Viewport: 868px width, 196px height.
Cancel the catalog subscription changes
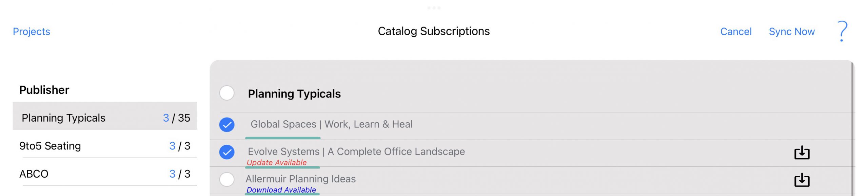point(736,32)
